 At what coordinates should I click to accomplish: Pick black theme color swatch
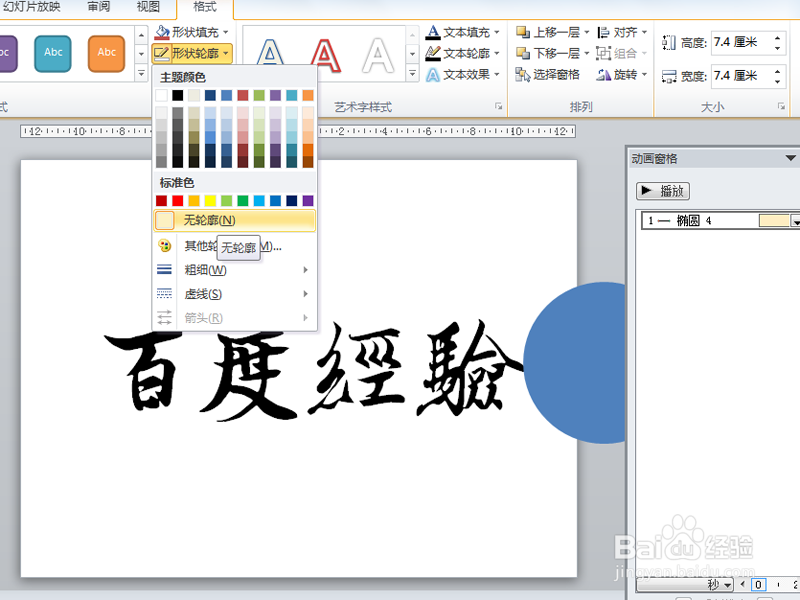pos(178,95)
